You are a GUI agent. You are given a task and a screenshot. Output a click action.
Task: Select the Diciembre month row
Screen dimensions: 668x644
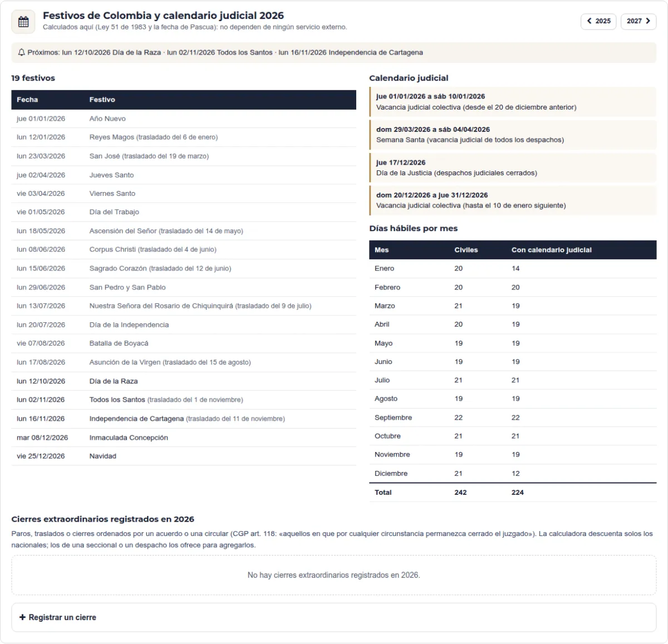tap(513, 474)
